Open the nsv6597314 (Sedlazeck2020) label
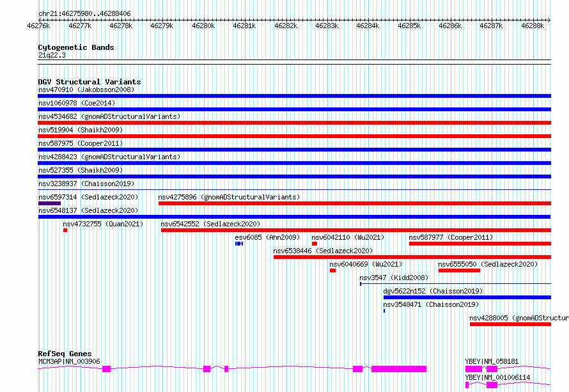 tap(88, 197)
